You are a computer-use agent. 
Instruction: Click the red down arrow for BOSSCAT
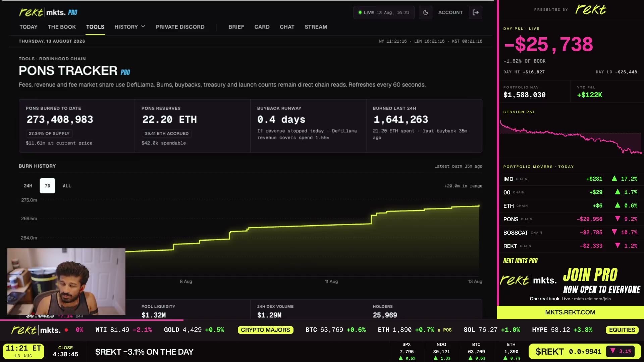click(614, 232)
